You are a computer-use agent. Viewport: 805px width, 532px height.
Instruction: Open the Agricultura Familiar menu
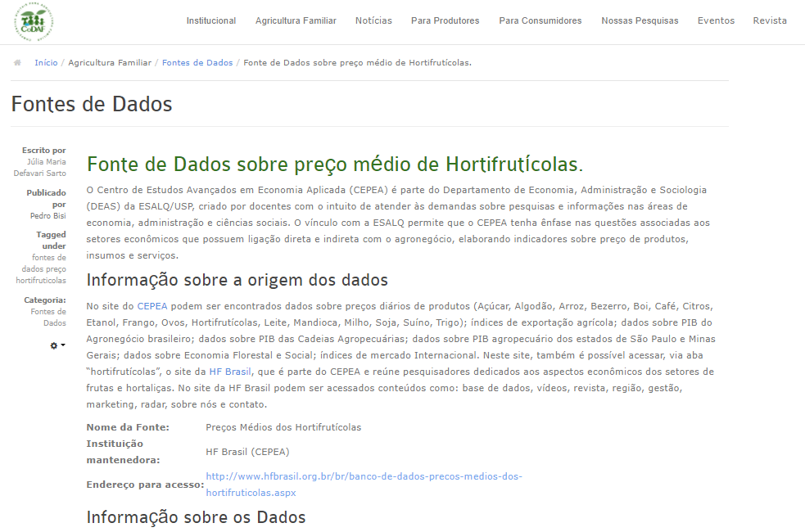[296, 21]
